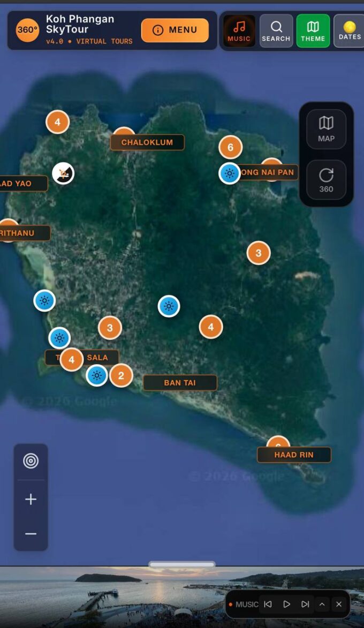Open the THONG SALA label
364x628 pixels.
click(x=82, y=357)
